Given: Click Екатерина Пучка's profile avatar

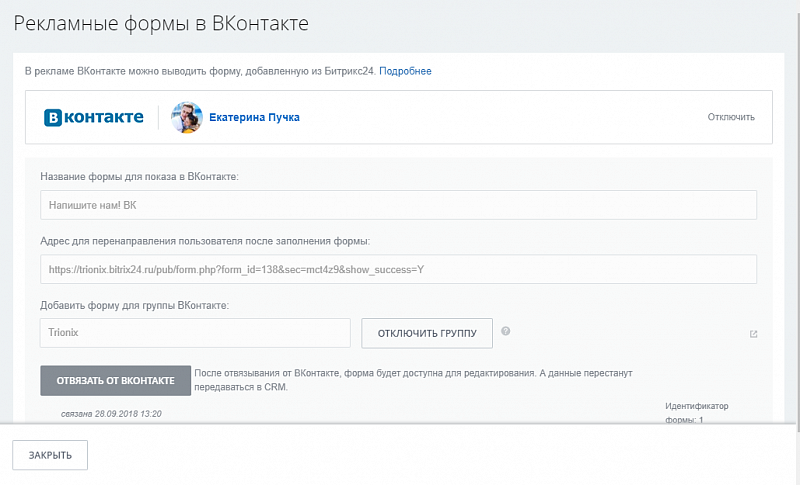Looking at the screenshot, I should click(x=187, y=117).
